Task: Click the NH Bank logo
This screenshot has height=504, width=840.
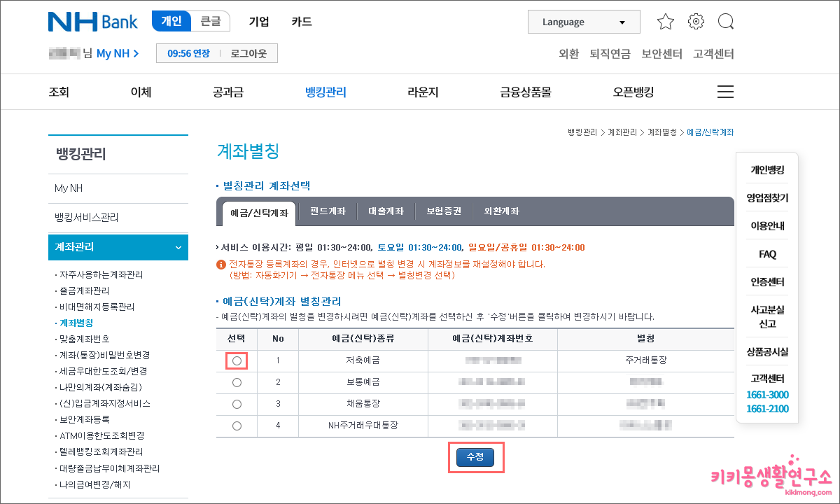Action: click(92, 21)
